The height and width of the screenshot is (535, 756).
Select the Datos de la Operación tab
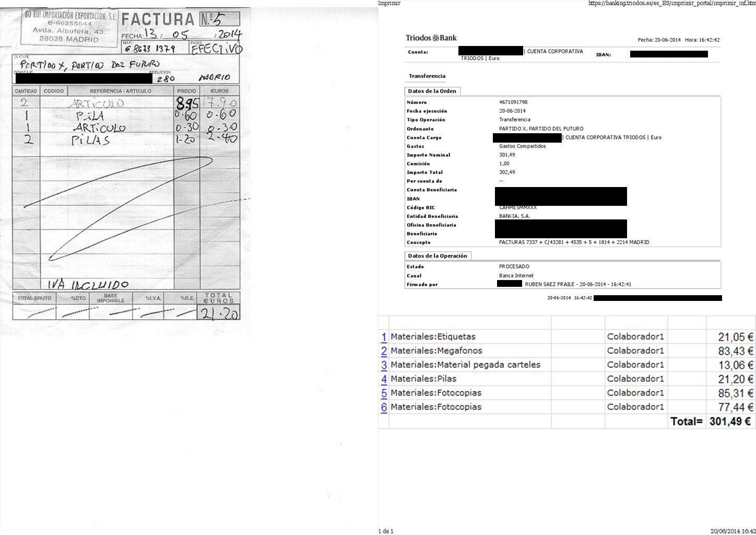click(438, 256)
